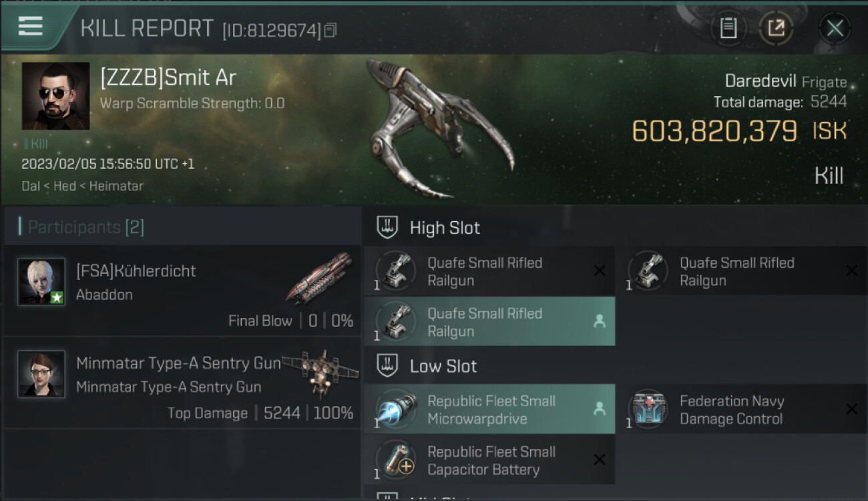This screenshot has width=868, height=501.
Task: Open Federation Navy Damage Control module
Action: pos(742,409)
